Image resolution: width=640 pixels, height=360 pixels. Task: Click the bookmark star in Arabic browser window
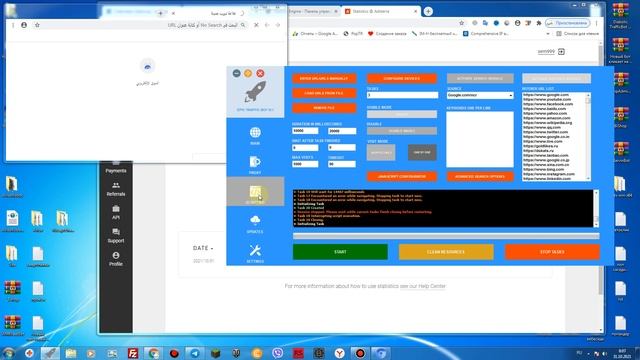coord(37,25)
